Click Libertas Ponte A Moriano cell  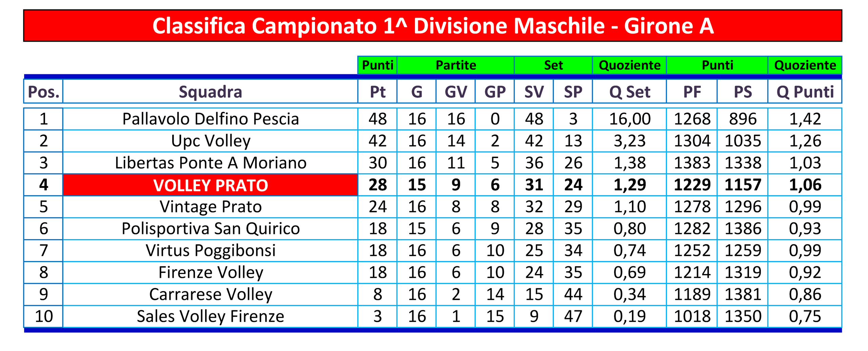pos(210,163)
